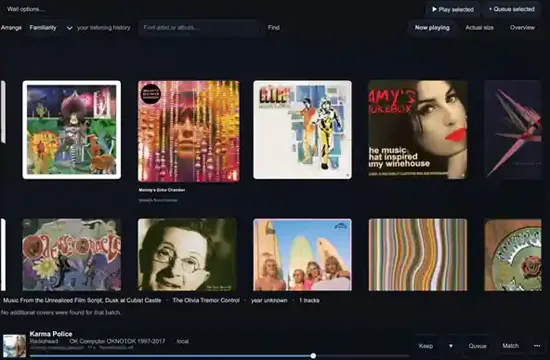550x360 pixels.
Task: Select album cover of man with glasses
Action: coord(187,255)
